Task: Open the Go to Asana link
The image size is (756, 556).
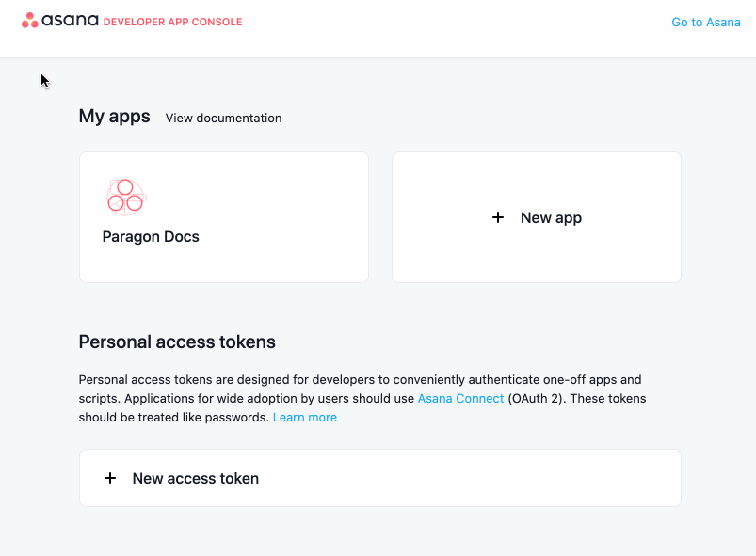Action: point(706,23)
